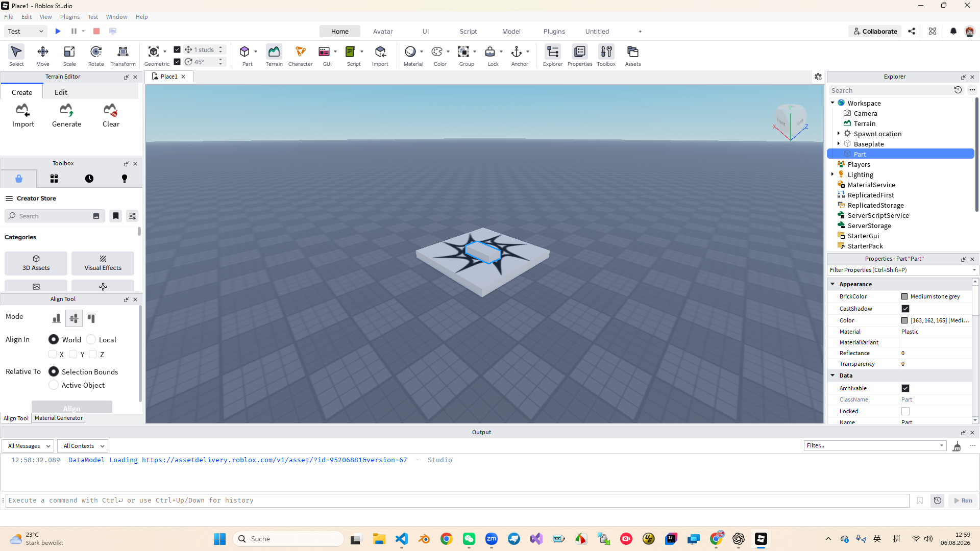
Task: Clear terrain in Terrain Editor
Action: 111,116
